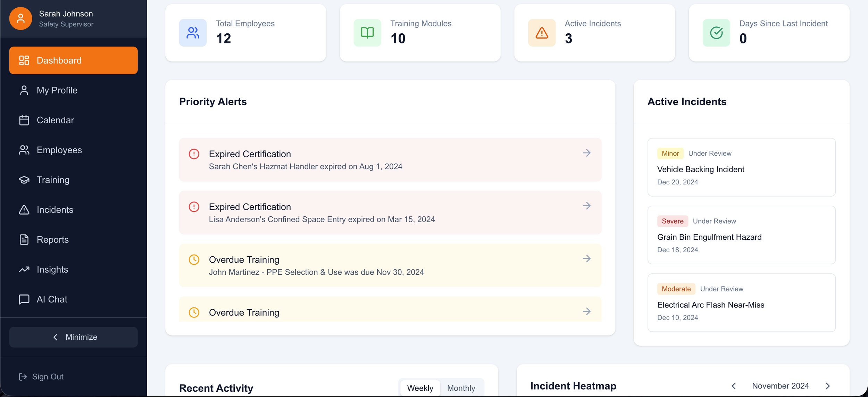
Task: Click the Reports document icon
Action: point(24,240)
